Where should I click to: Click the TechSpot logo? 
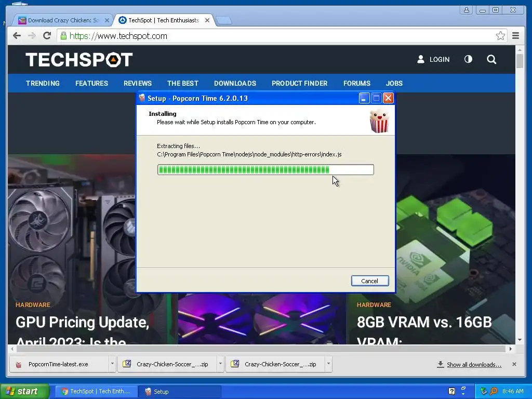[x=79, y=60]
